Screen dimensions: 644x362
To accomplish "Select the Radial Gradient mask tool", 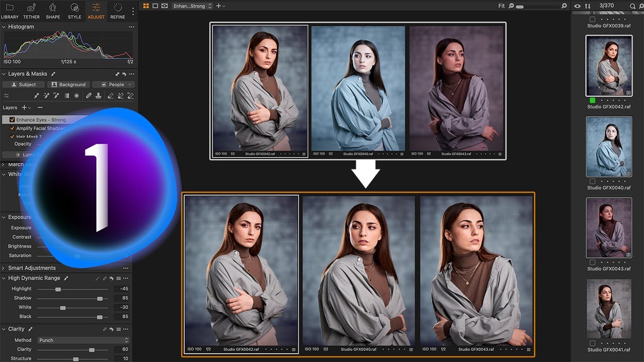I will (76, 96).
